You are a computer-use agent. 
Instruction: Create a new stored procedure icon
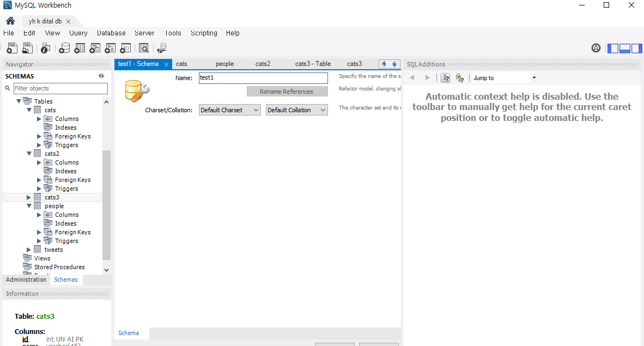[110, 48]
